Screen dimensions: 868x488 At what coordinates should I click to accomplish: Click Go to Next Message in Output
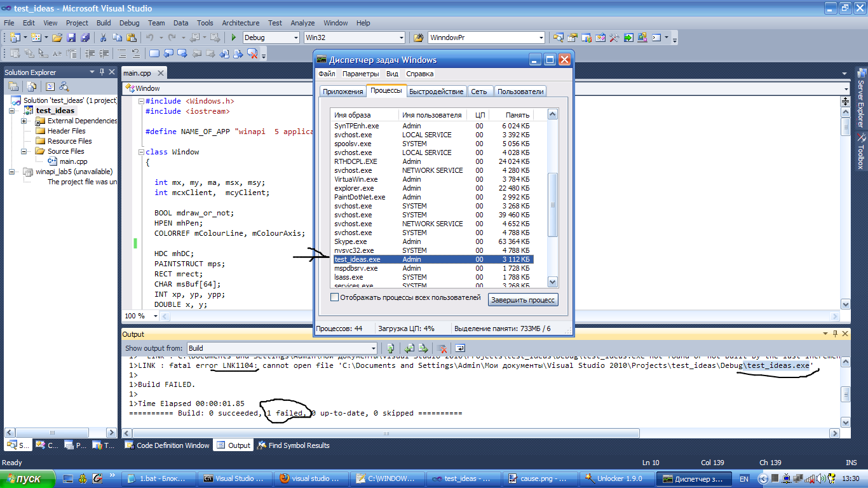point(422,348)
